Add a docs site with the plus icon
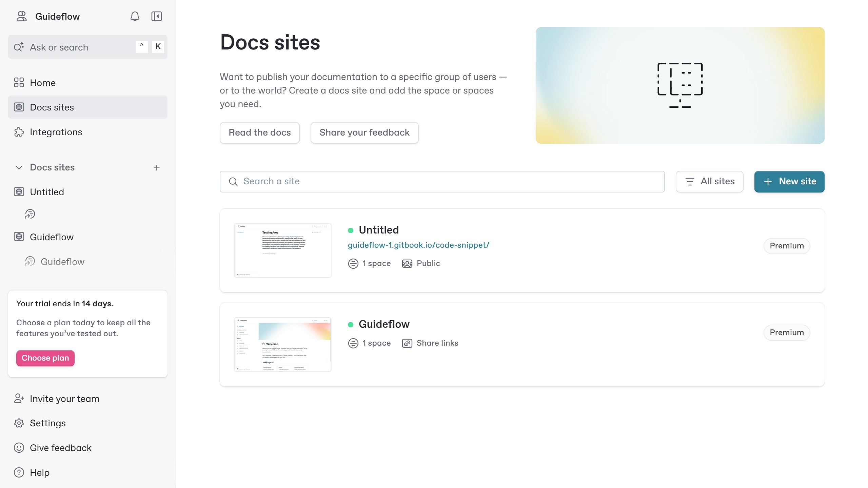868x488 pixels. [x=157, y=167]
